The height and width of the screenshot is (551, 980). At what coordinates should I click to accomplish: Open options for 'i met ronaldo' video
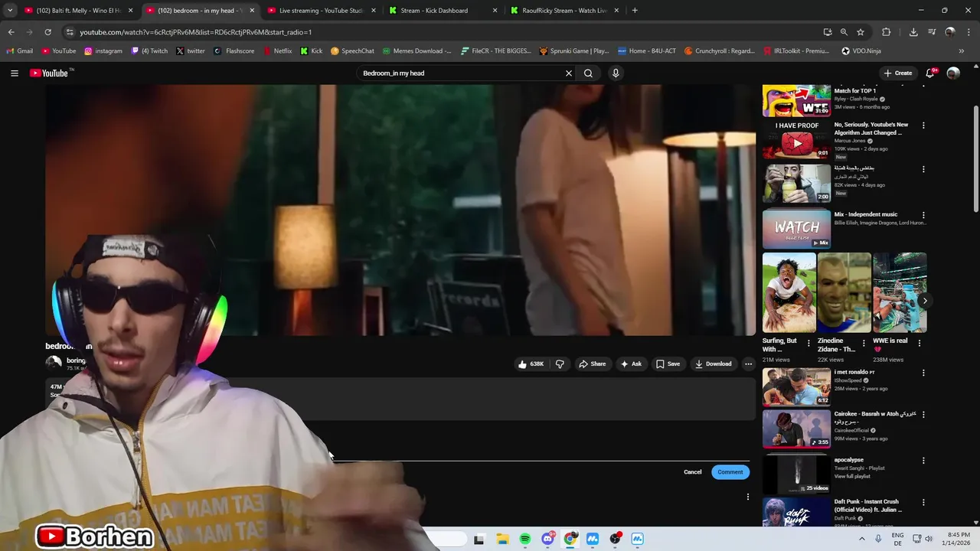[923, 373]
